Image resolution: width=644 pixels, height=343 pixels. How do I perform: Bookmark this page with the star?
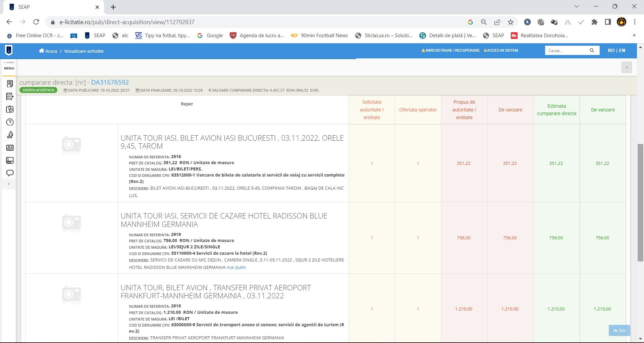(x=511, y=22)
